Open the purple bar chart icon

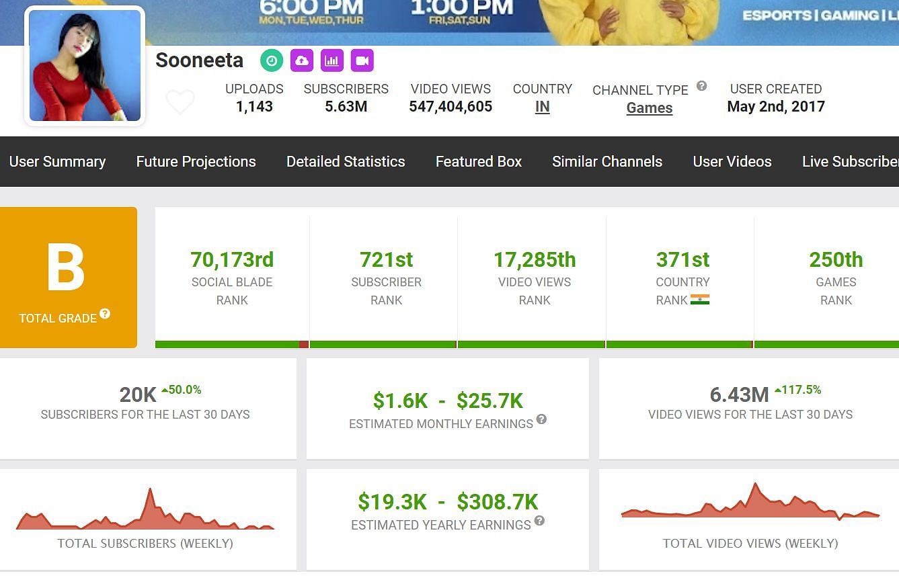[332, 60]
